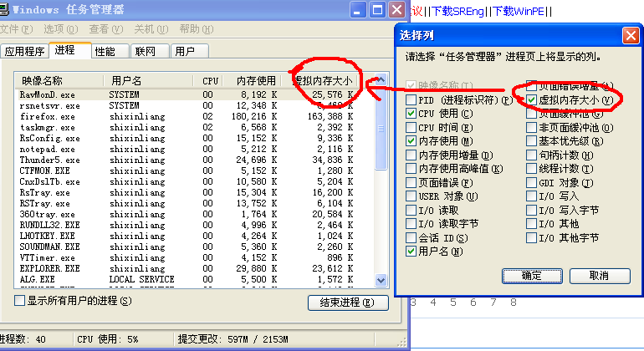Viewport: 644px width, 351px height.
Task: Check the USER 对象(U) checkbox
Action: (x=411, y=196)
